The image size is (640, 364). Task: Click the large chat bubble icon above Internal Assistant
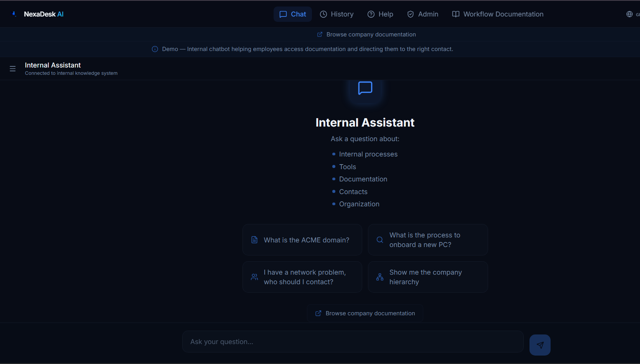tap(365, 88)
